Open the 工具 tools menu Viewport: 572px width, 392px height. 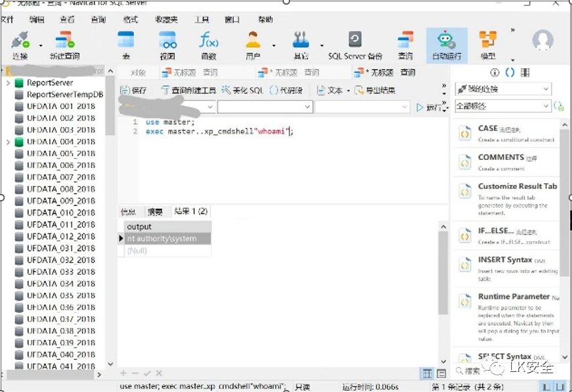[202, 19]
